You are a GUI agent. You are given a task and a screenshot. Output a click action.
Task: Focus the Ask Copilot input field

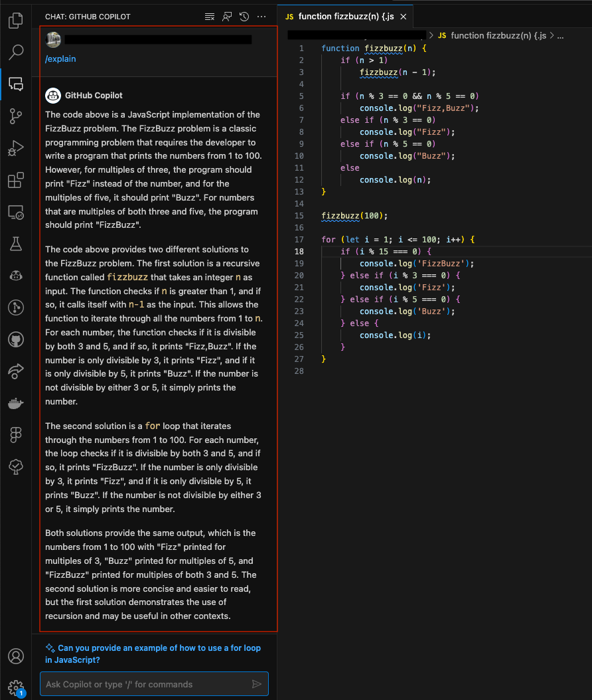154,684
